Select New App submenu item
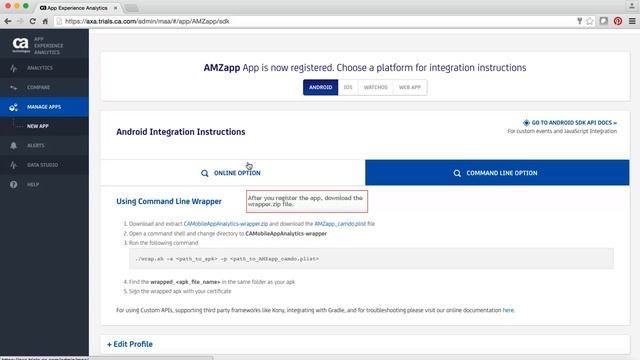Screen dimensions: 640x360 pyautogui.click(x=44, y=126)
